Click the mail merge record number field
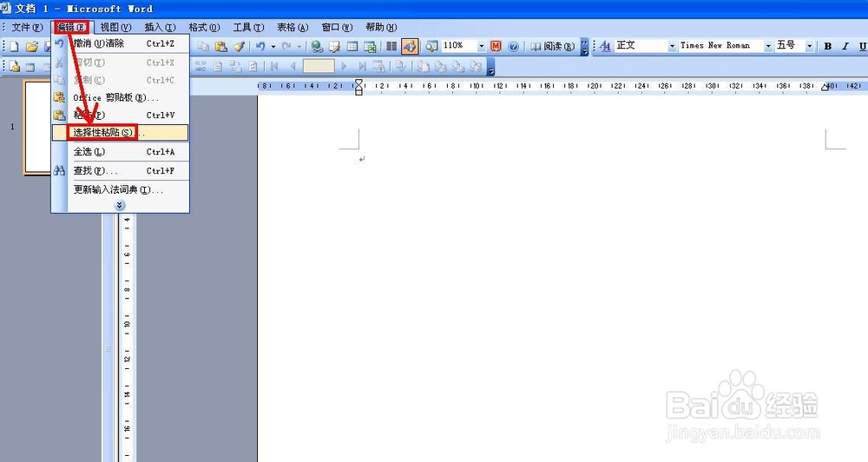 319,67
